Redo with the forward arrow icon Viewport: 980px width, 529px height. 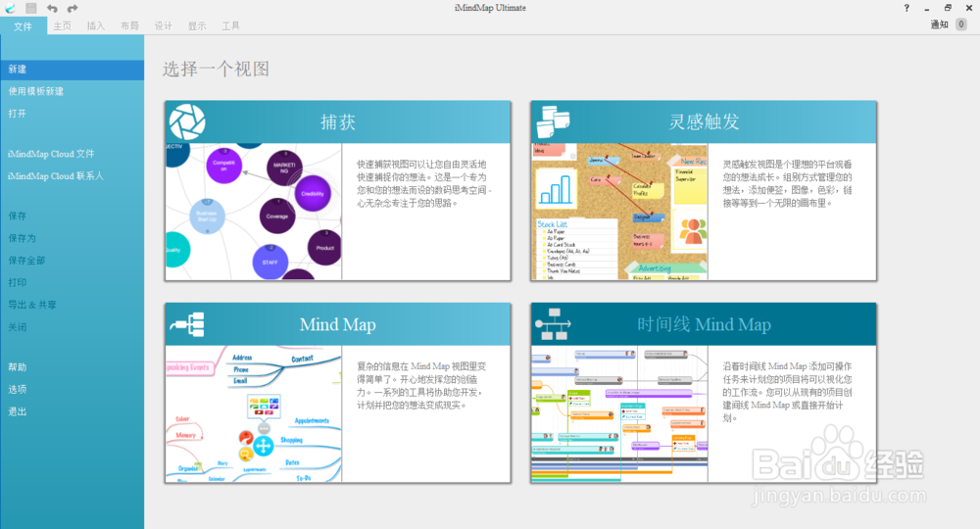point(73,8)
